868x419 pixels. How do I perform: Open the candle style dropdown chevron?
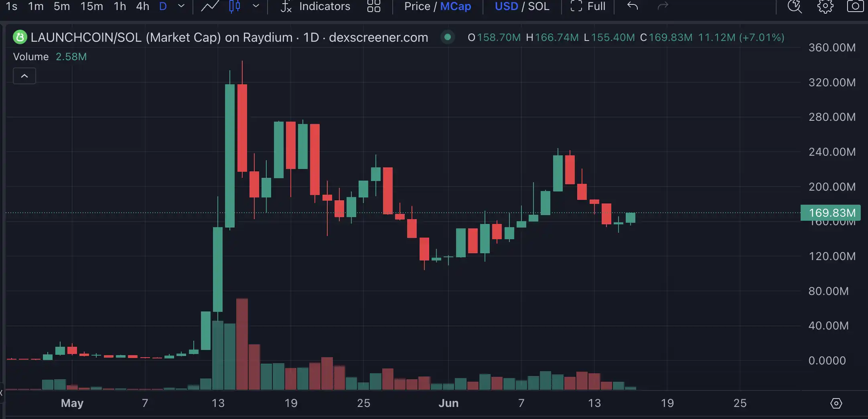(256, 6)
